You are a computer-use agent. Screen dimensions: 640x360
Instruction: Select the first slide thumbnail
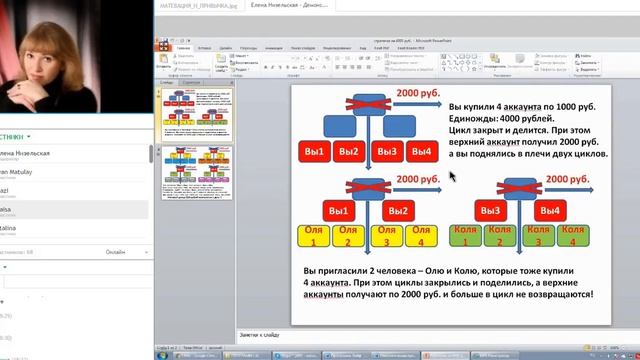pyautogui.click(x=196, y=115)
